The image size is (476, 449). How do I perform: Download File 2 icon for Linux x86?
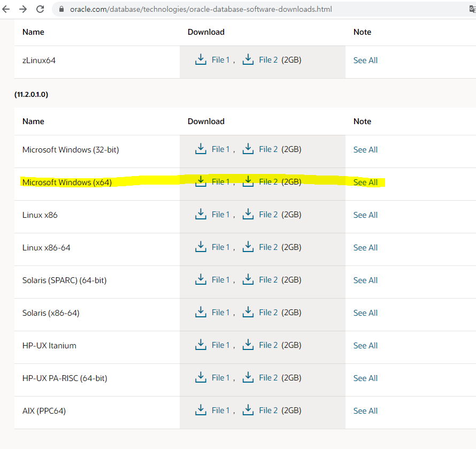pyautogui.click(x=248, y=214)
